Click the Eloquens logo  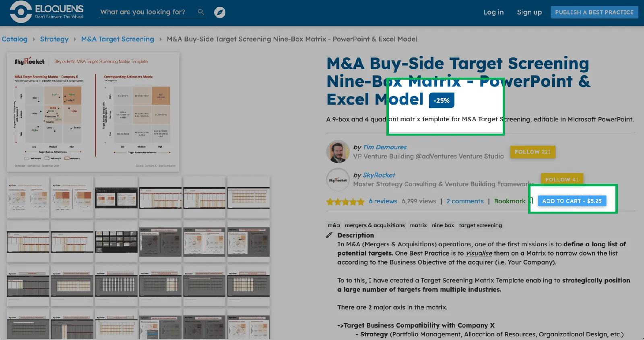click(47, 12)
